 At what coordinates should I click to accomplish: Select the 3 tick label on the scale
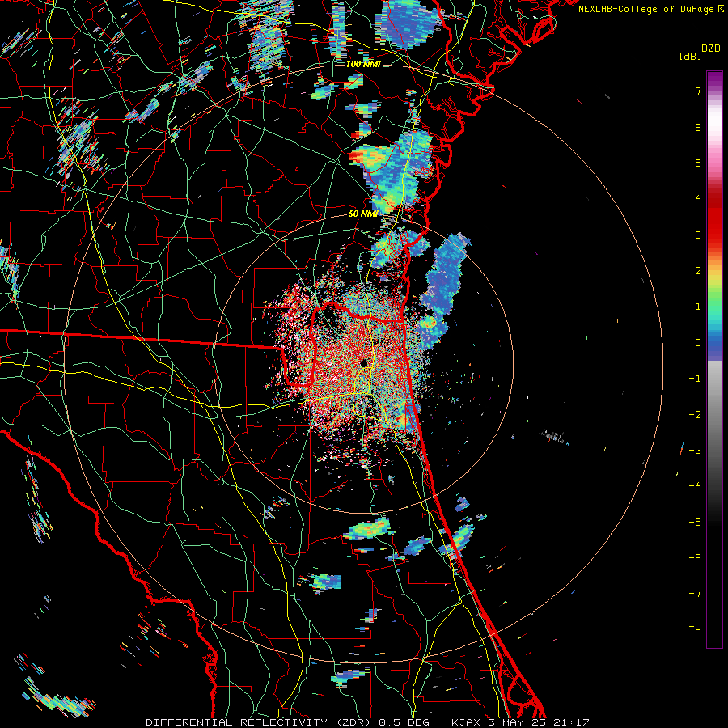(x=698, y=235)
